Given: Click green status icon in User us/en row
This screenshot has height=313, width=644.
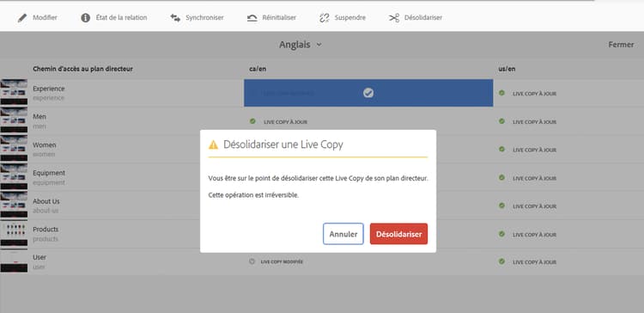Looking at the screenshot, I should pos(501,261).
